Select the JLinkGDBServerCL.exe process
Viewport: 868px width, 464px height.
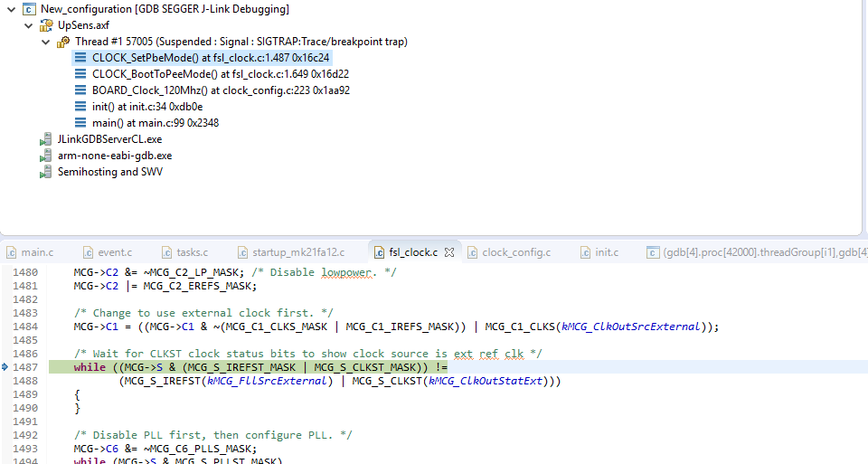point(109,139)
